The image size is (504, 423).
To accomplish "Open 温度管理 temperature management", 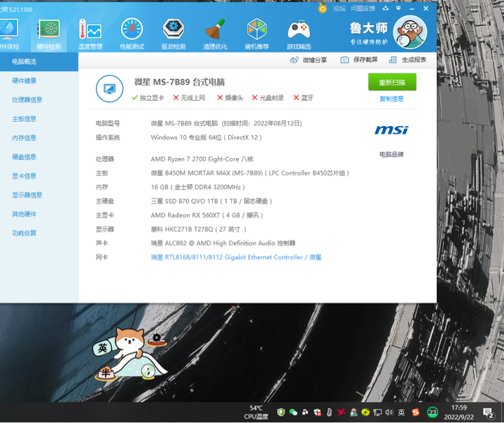I will point(90,34).
